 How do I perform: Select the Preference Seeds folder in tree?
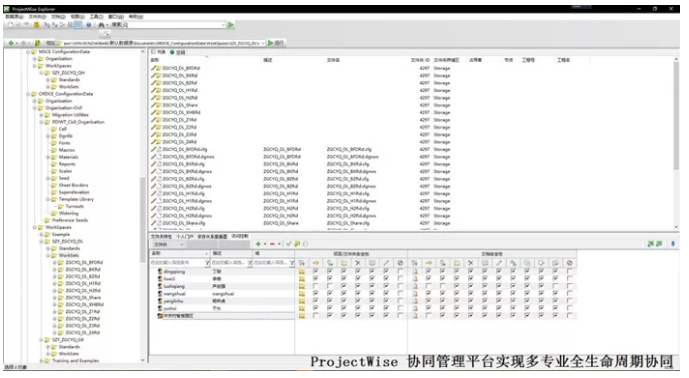tap(70, 220)
